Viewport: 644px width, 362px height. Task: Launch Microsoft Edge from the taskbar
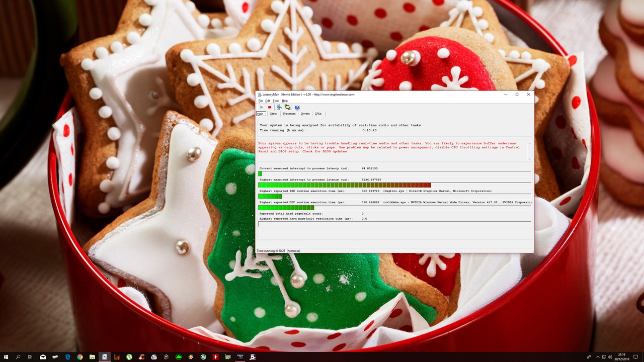tap(67, 357)
